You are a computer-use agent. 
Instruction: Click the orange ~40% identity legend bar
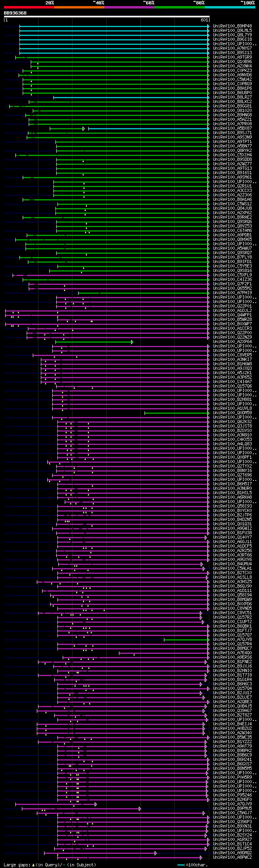click(79, 7)
